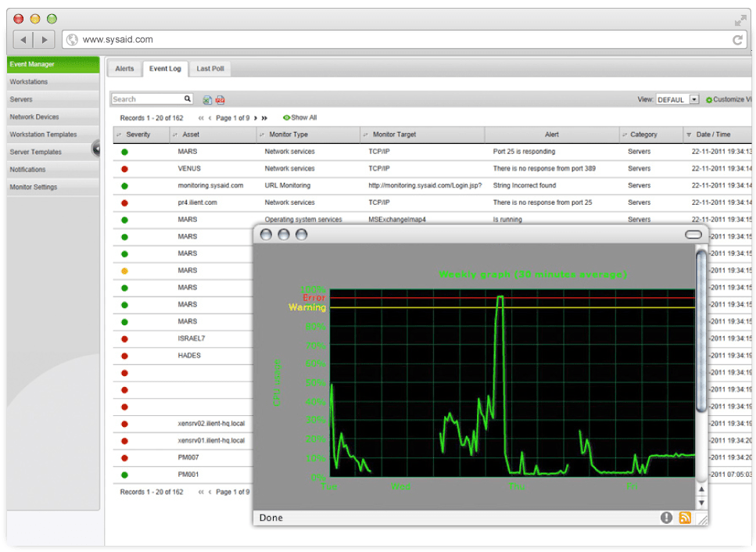Open the Last Poll tab
The width and height of the screenshot is (756, 552).
pyautogui.click(x=210, y=69)
